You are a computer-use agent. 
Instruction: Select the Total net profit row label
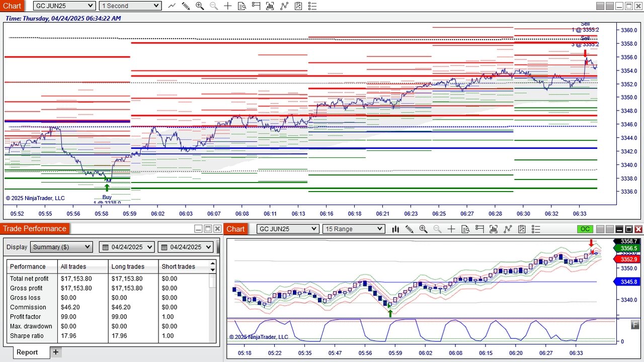29,279
